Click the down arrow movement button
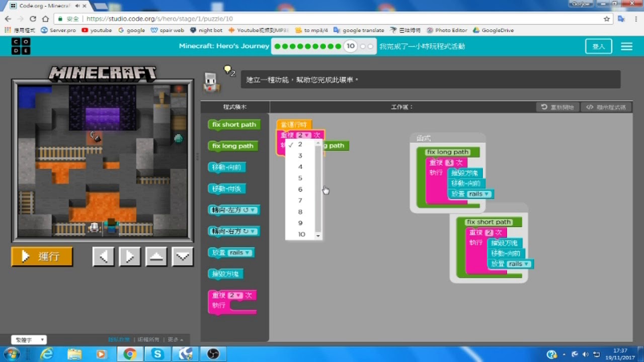This screenshot has height=362, width=644. pyautogui.click(x=183, y=256)
